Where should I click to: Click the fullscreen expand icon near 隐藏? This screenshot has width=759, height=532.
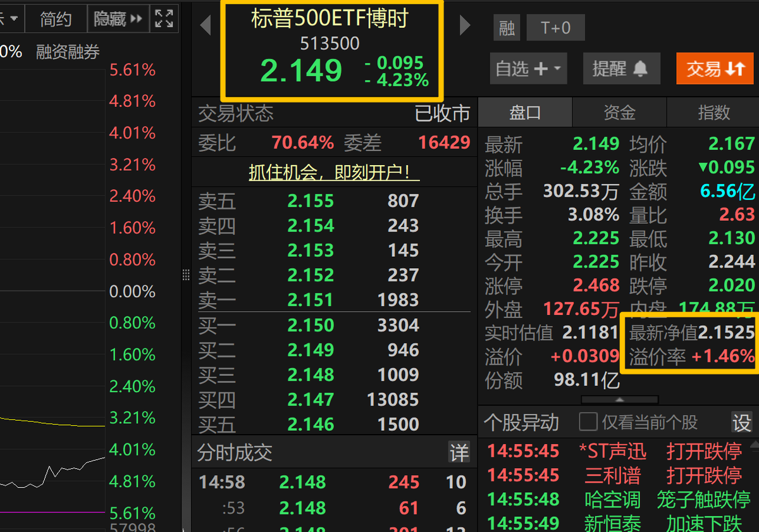pyautogui.click(x=164, y=18)
